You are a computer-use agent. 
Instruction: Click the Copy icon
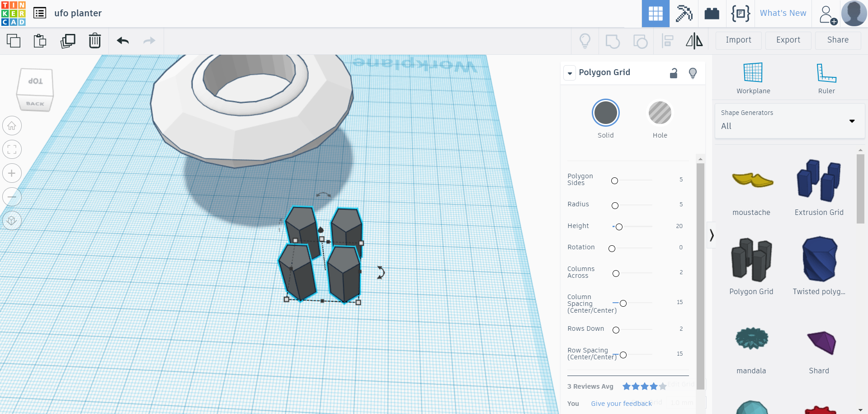click(14, 41)
